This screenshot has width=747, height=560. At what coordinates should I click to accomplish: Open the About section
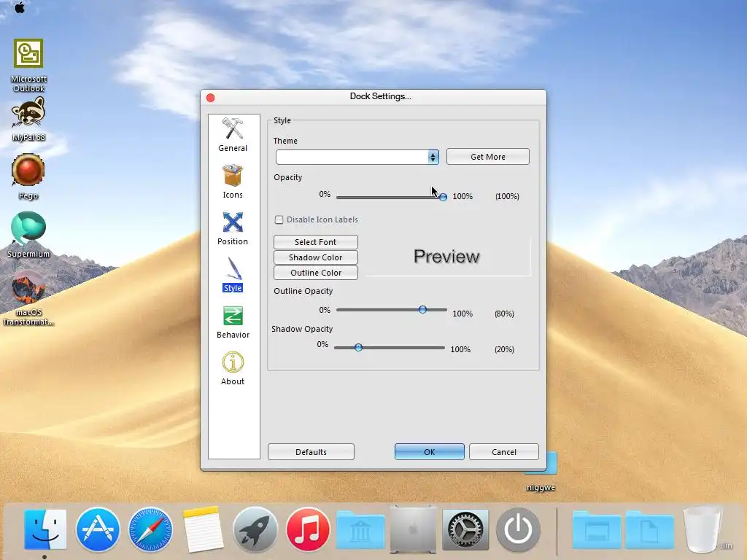tap(233, 368)
